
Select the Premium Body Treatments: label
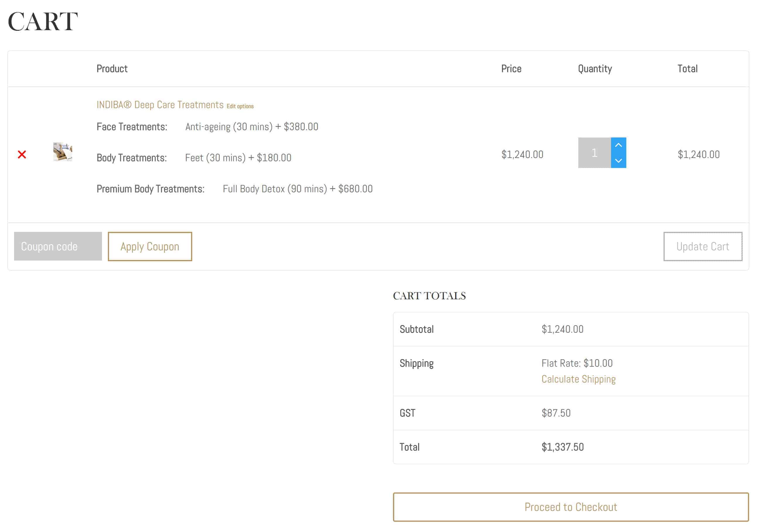pyautogui.click(x=150, y=189)
